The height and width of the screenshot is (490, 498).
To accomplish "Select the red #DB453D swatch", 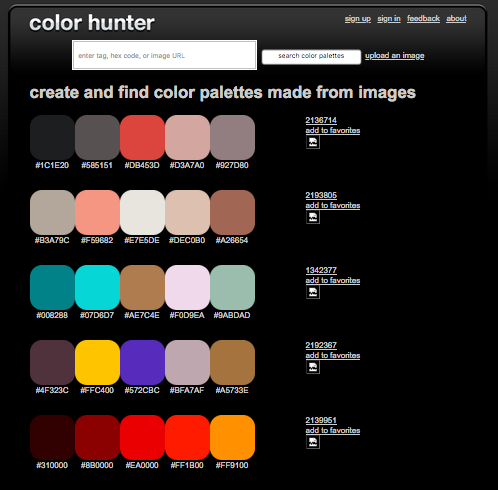I will click(142, 137).
